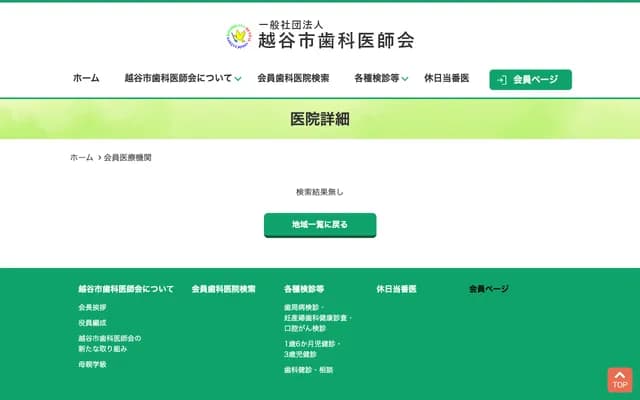The image size is (640, 400).
Task: Open the ホーム menu item
Action: coord(86,78)
